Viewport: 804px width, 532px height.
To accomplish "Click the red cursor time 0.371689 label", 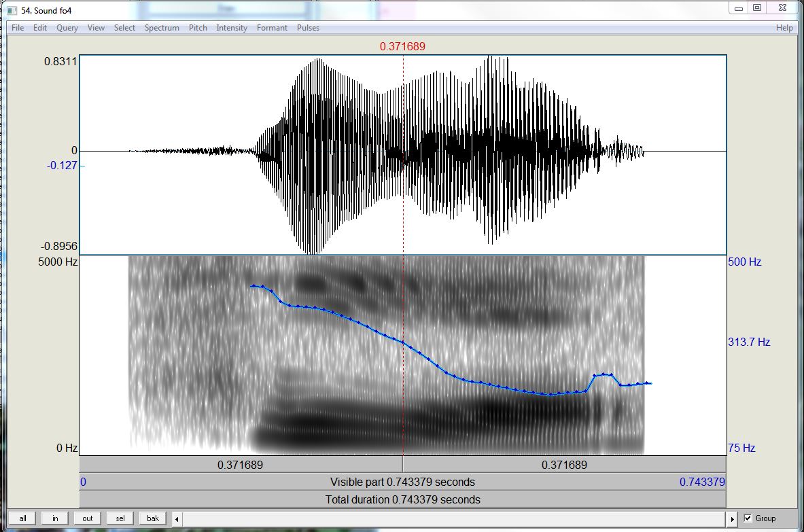I will (402, 47).
